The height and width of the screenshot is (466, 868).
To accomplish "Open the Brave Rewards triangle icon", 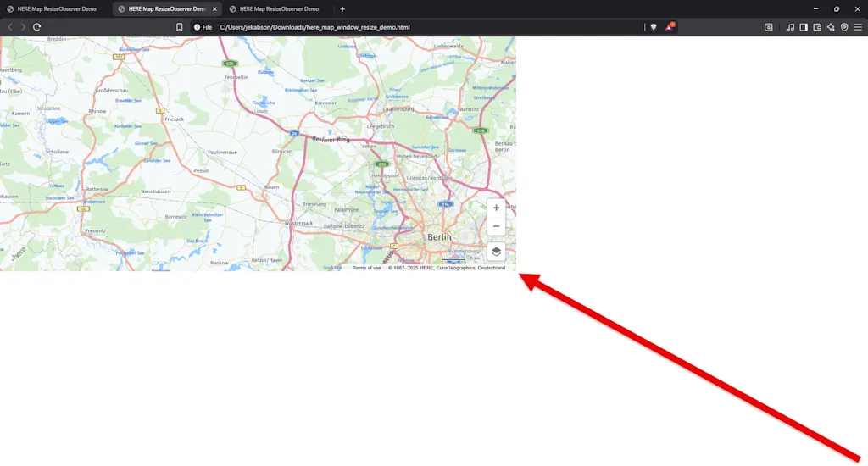I will [669, 27].
